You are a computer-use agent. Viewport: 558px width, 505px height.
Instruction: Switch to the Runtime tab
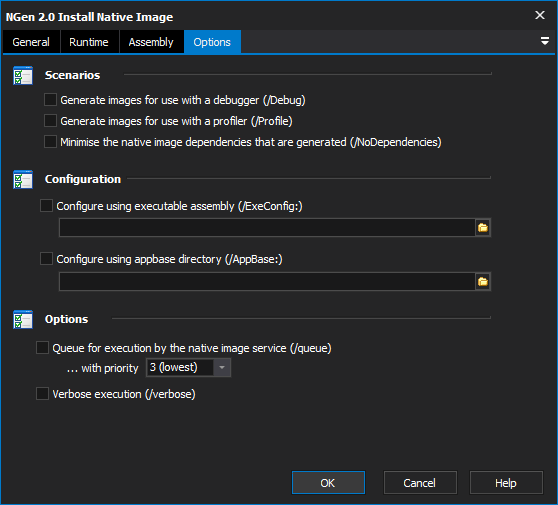[89, 42]
